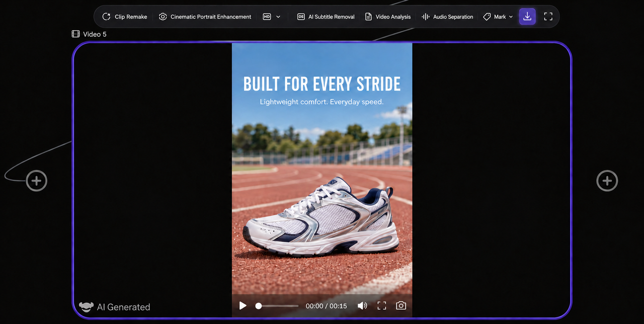
Task: Add a node with the left plus button
Action: (37, 181)
